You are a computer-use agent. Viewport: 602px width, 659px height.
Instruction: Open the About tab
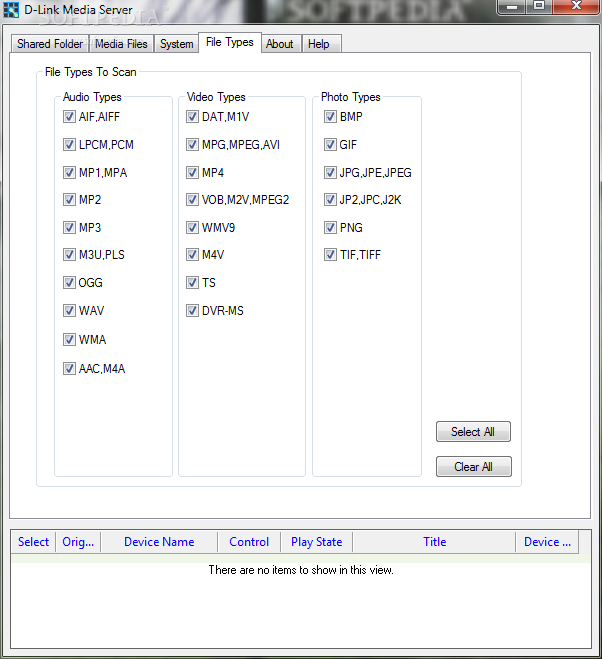pos(280,44)
